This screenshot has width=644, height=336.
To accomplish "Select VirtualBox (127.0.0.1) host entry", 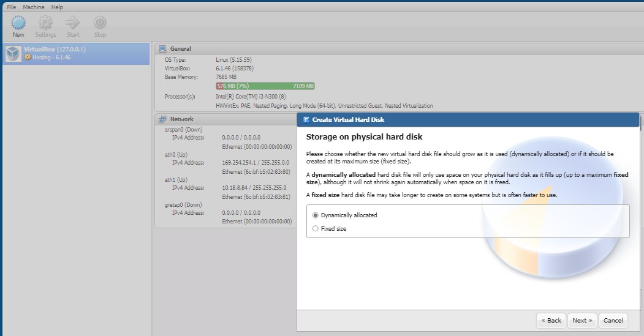I will 76,54.
